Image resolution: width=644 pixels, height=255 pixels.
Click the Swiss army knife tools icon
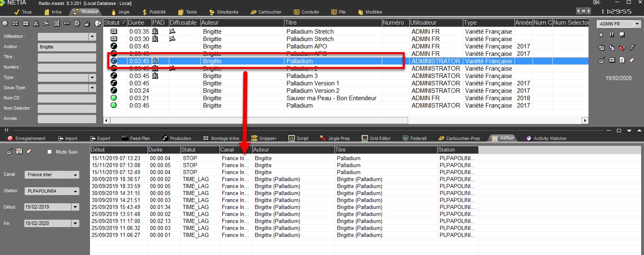pyautogui.click(x=622, y=48)
